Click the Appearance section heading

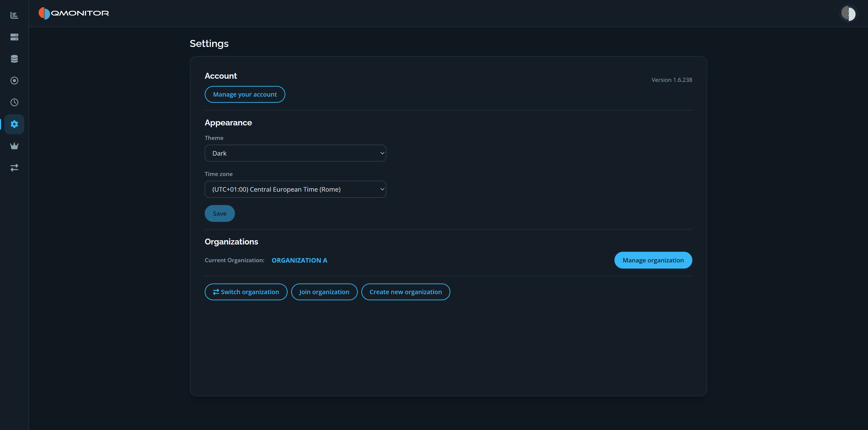coord(228,122)
